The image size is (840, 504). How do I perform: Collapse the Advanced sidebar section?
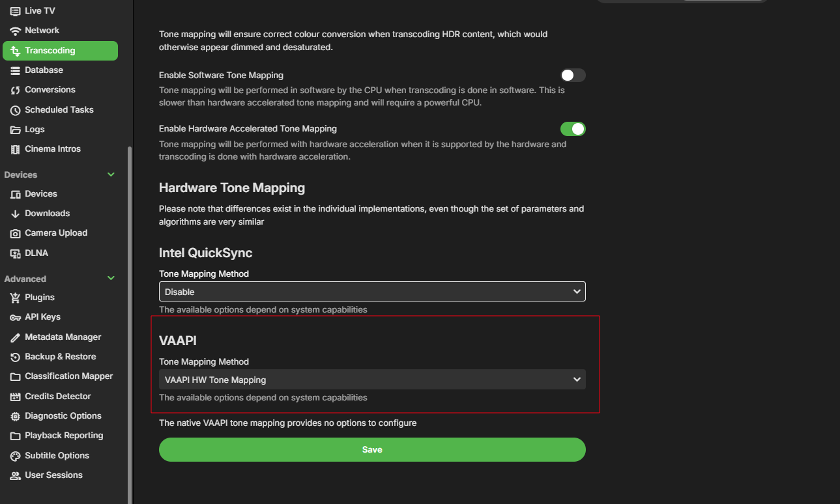point(111,279)
